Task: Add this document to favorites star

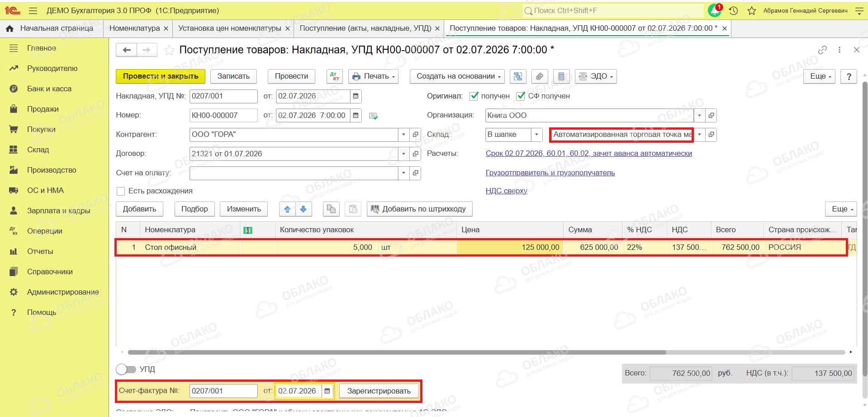Action: point(169,50)
